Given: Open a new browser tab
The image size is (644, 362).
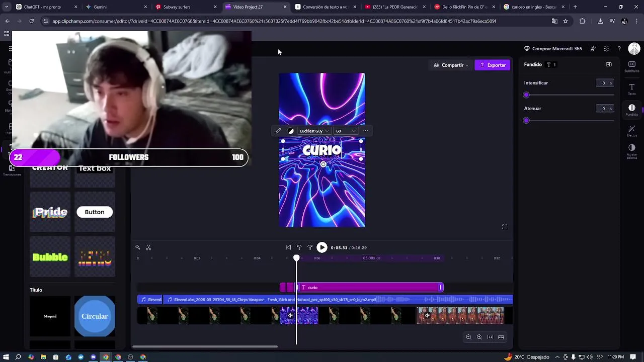Looking at the screenshot, I should [x=575, y=7].
